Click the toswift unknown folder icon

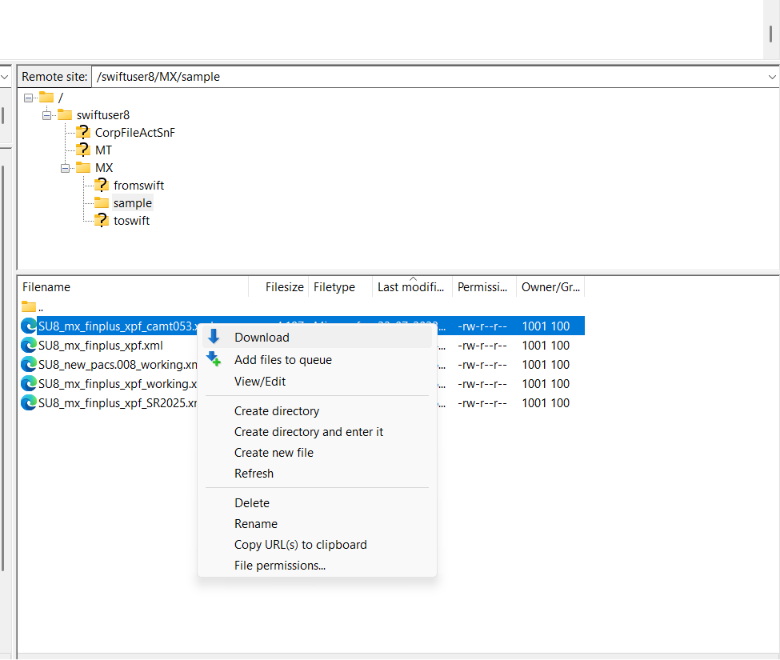click(x=101, y=220)
